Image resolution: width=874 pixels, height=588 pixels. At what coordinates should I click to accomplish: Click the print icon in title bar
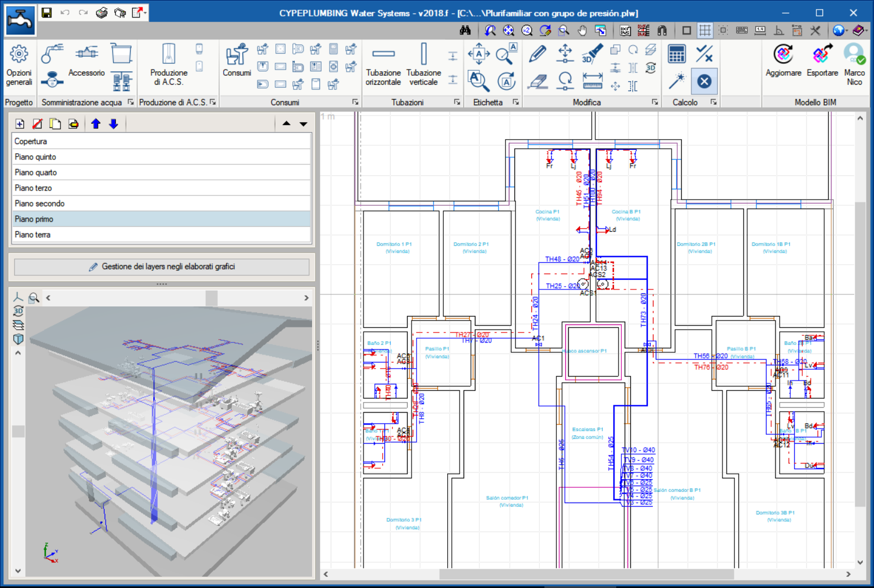point(102,12)
